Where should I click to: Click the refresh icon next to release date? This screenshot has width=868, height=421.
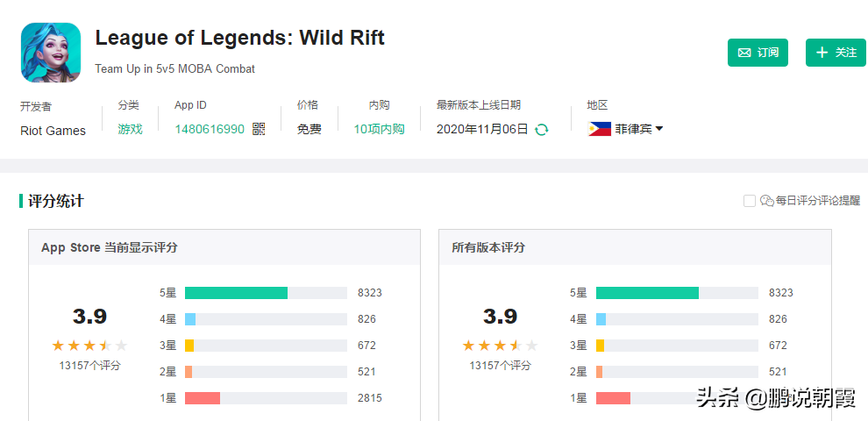tap(541, 130)
